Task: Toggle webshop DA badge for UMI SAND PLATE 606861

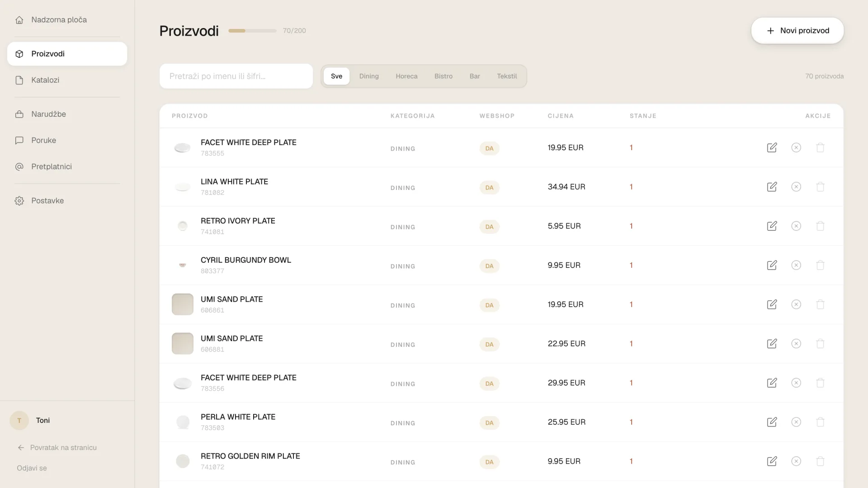Action: click(x=489, y=305)
